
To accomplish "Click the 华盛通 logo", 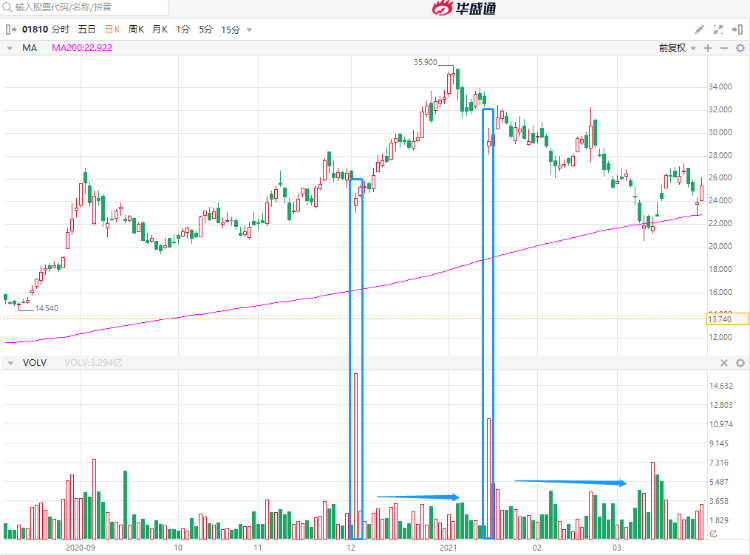I will (x=464, y=8).
